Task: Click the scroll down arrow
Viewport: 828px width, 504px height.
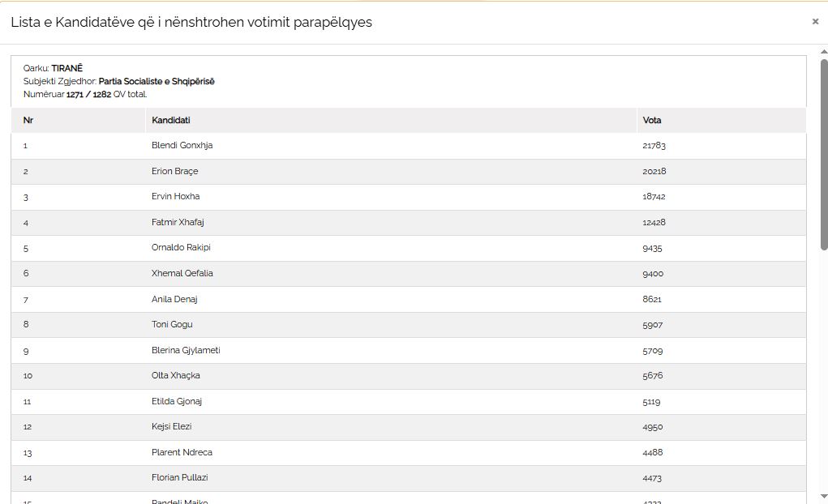Action: [x=824, y=496]
